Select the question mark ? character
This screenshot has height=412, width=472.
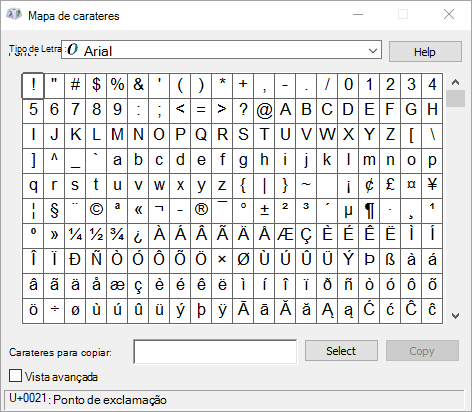pos(243,111)
